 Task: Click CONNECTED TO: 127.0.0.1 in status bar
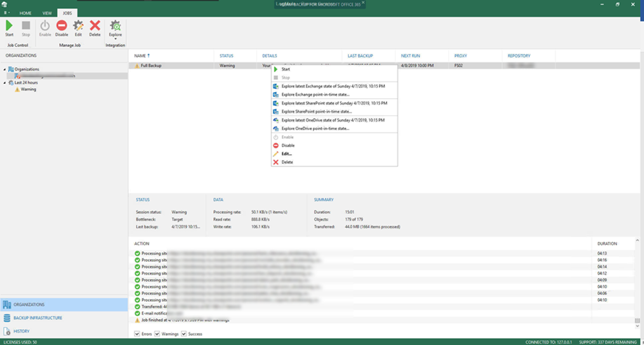point(549,342)
